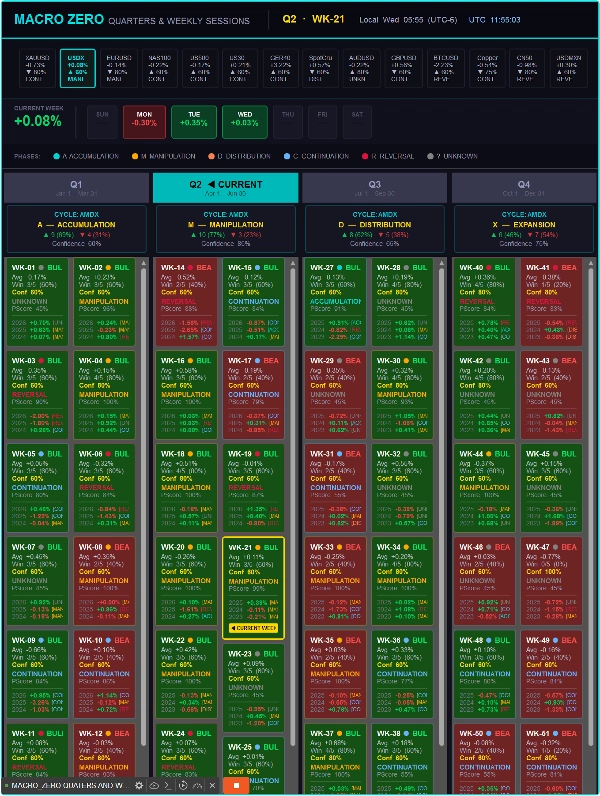Click the Q1 Accumulation cycle summary card
600x796 pixels.
[77, 229]
